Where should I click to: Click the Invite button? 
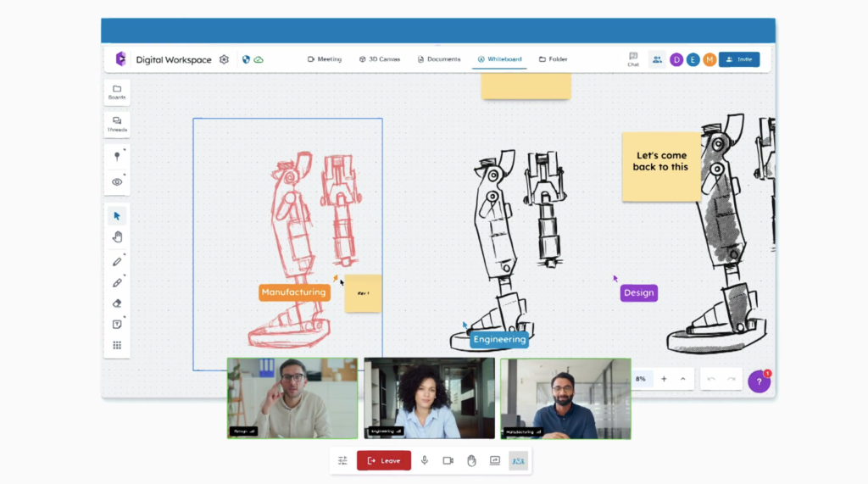tap(738, 59)
